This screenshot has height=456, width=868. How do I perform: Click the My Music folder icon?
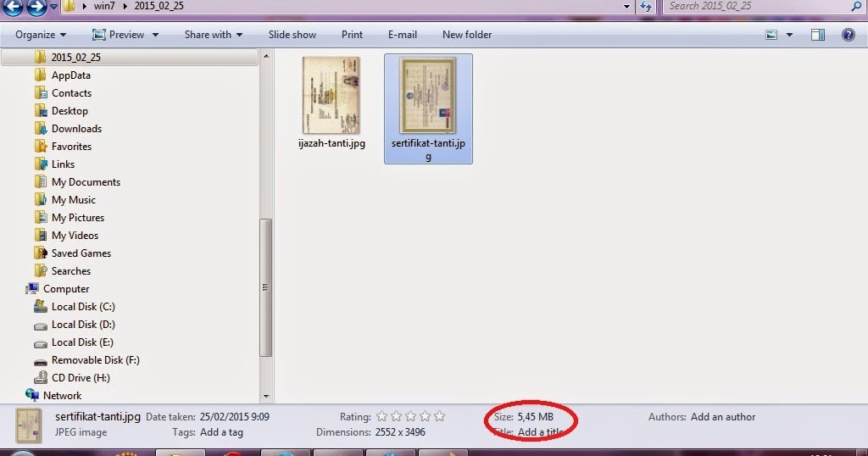point(41,199)
